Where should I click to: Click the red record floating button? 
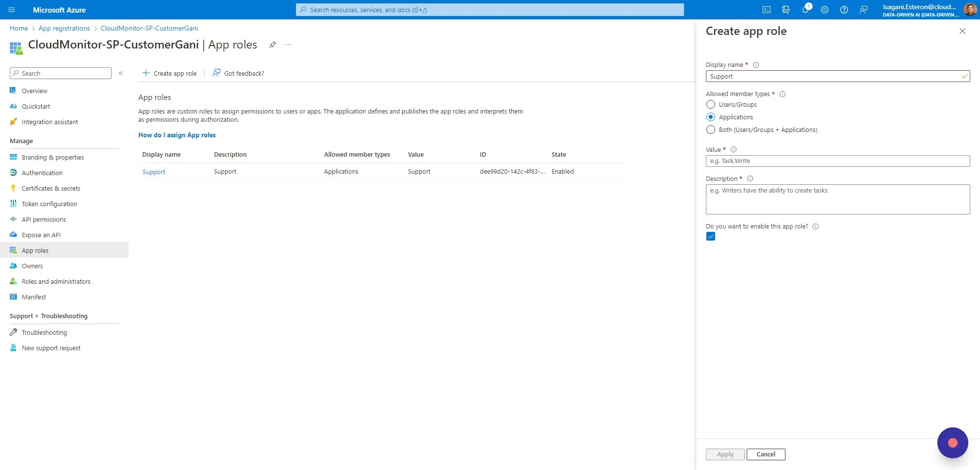coord(953,443)
